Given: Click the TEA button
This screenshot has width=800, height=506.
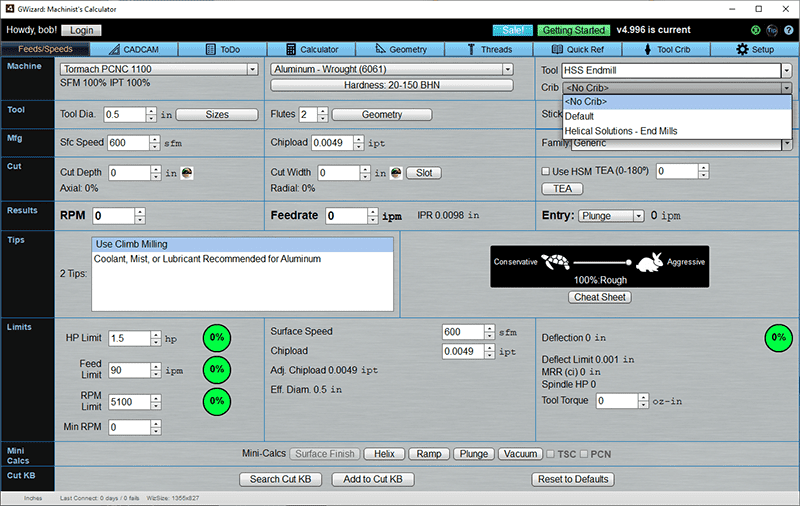Looking at the screenshot, I should click(562, 189).
